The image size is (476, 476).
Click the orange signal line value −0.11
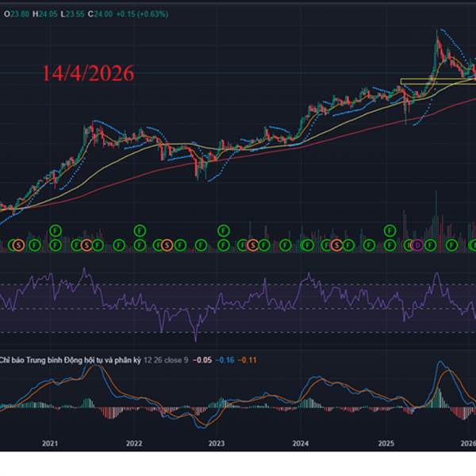pos(247,360)
